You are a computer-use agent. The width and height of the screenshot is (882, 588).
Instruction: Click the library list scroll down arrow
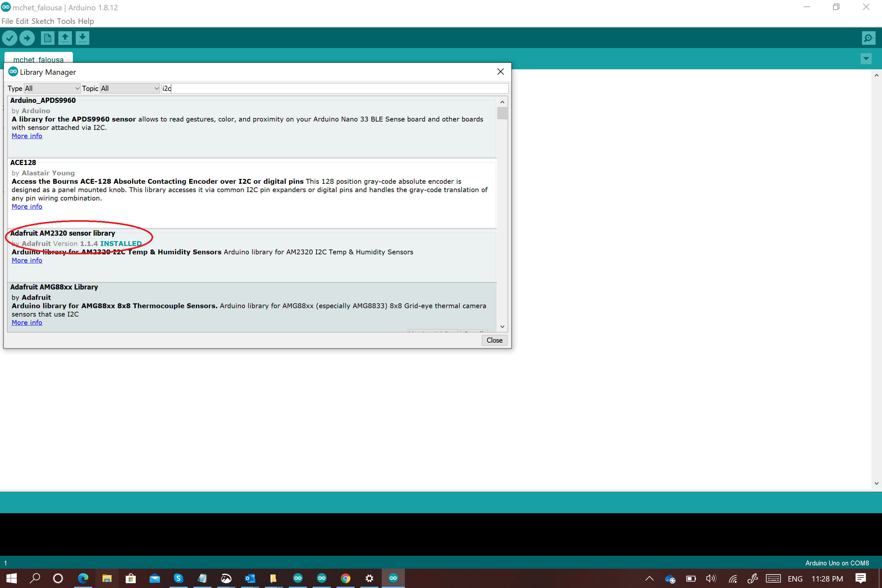coord(502,327)
